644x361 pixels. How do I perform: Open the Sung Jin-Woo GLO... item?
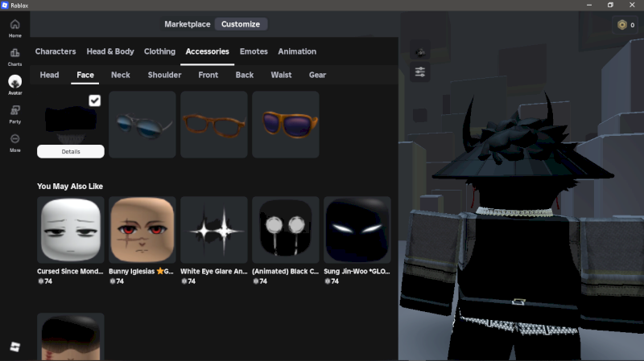pos(357,230)
